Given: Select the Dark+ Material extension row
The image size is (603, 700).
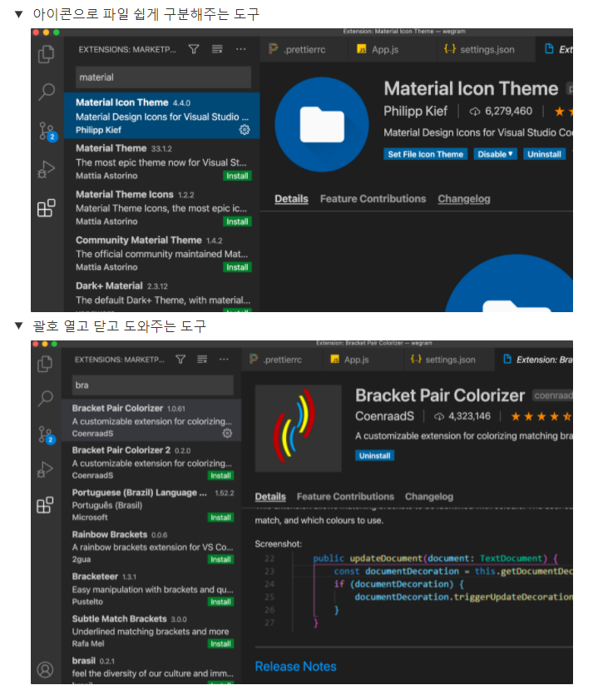Looking at the screenshot, I should tap(162, 295).
